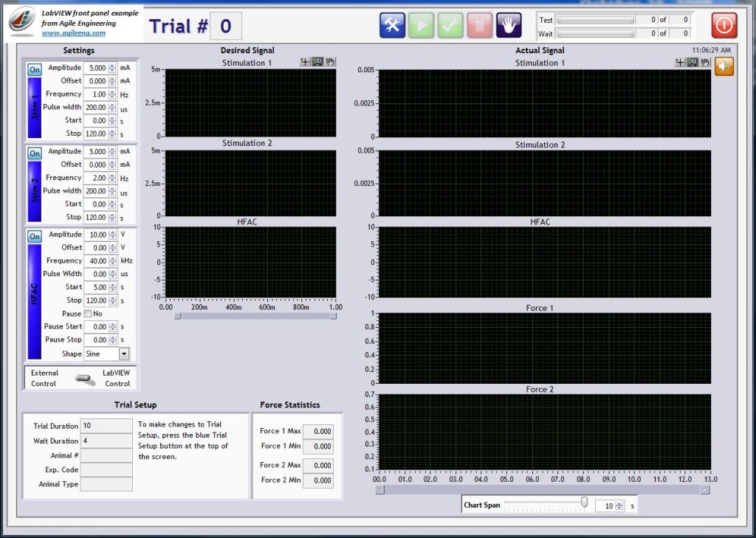Click the purple hand button

pyautogui.click(x=509, y=25)
